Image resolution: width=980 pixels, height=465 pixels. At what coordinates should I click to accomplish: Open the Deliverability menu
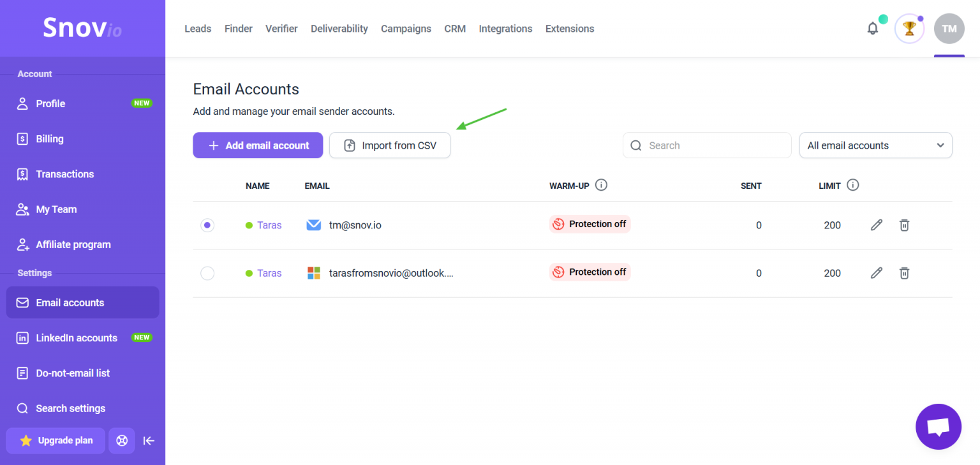tap(339, 29)
